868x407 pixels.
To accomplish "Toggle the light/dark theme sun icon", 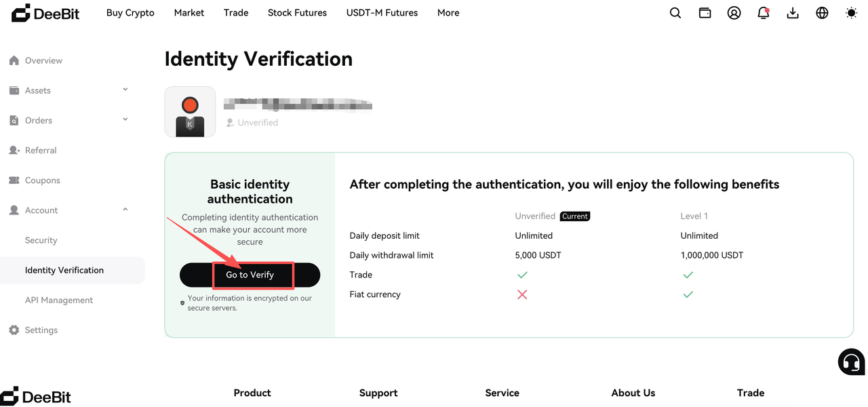I will (852, 13).
